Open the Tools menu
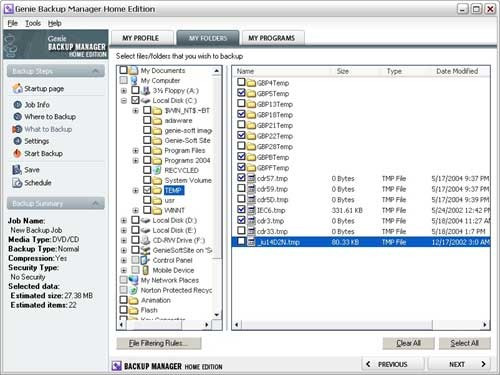The image size is (500, 375). 33,23
